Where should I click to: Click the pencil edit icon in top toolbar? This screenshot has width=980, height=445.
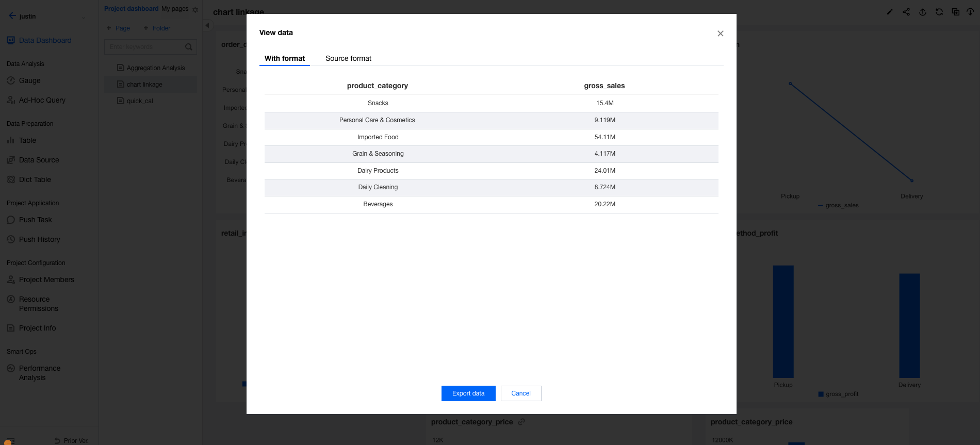point(890,12)
